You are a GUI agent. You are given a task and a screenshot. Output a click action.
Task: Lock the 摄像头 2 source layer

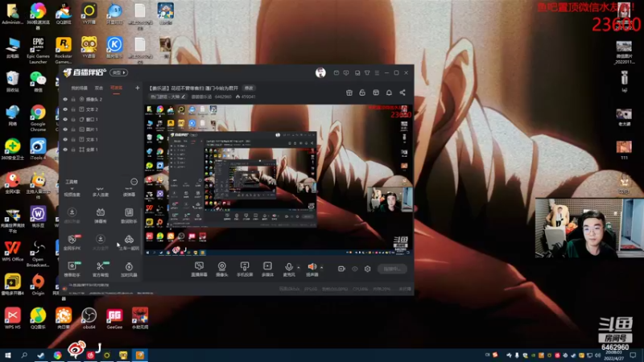pyautogui.click(x=73, y=99)
